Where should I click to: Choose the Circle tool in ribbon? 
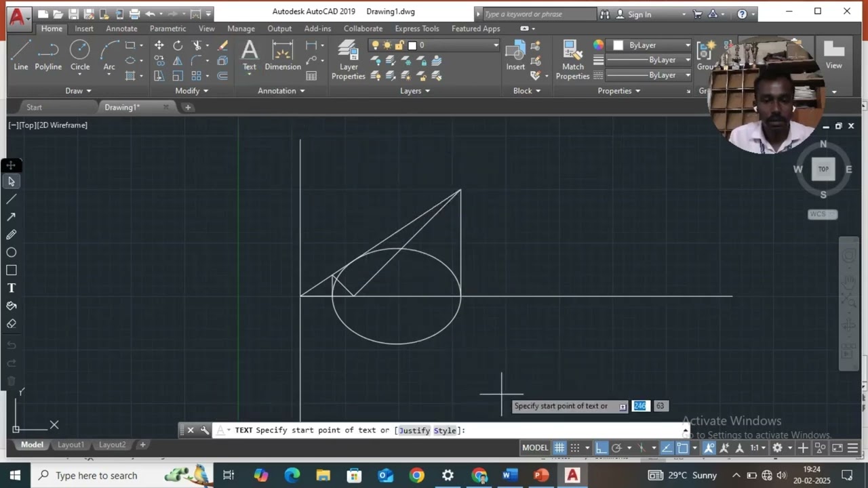[80, 55]
